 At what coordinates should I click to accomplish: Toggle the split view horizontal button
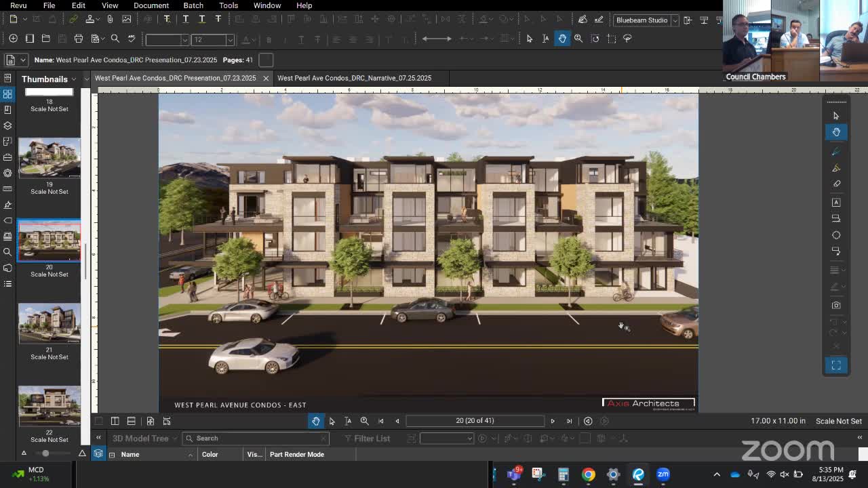pyautogui.click(x=132, y=422)
